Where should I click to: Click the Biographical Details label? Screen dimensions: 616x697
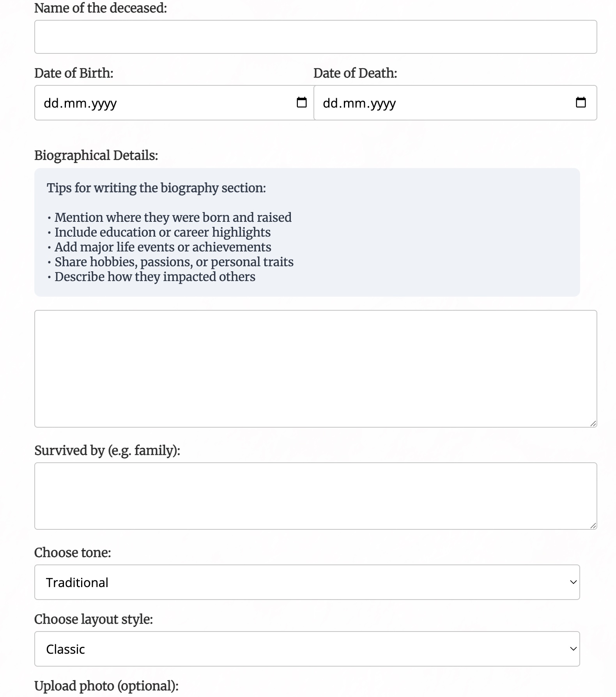coord(96,155)
